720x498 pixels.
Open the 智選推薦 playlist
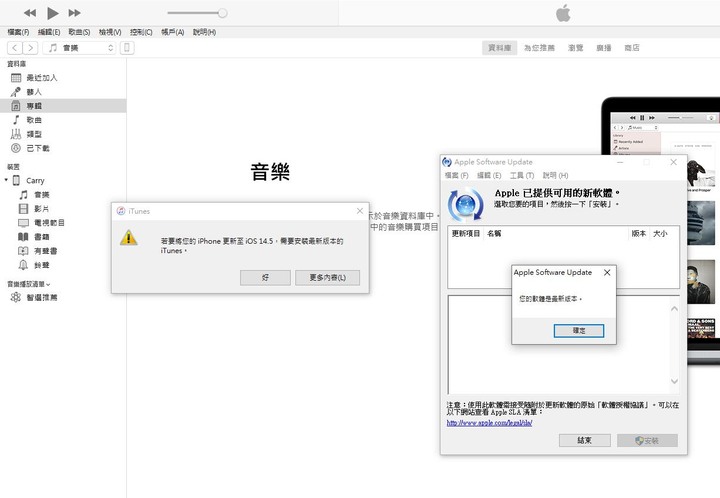point(63,297)
